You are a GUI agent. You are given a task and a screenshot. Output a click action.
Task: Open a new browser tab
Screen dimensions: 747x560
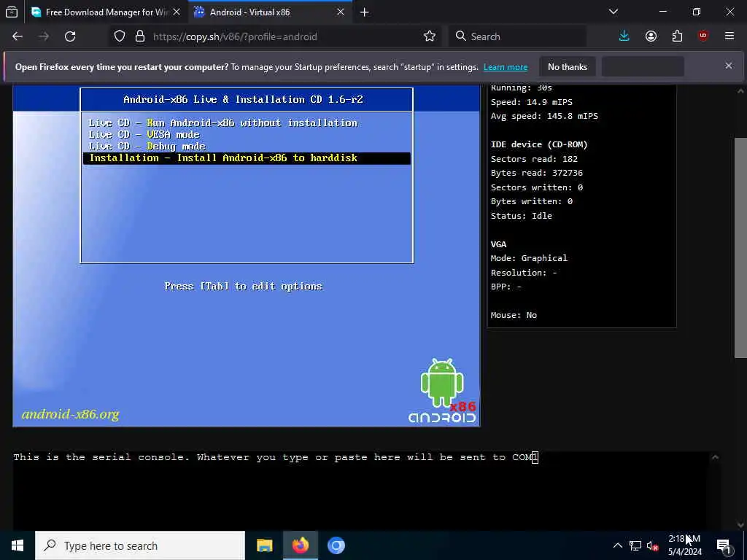pyautogui.click(x=365, y=12)
